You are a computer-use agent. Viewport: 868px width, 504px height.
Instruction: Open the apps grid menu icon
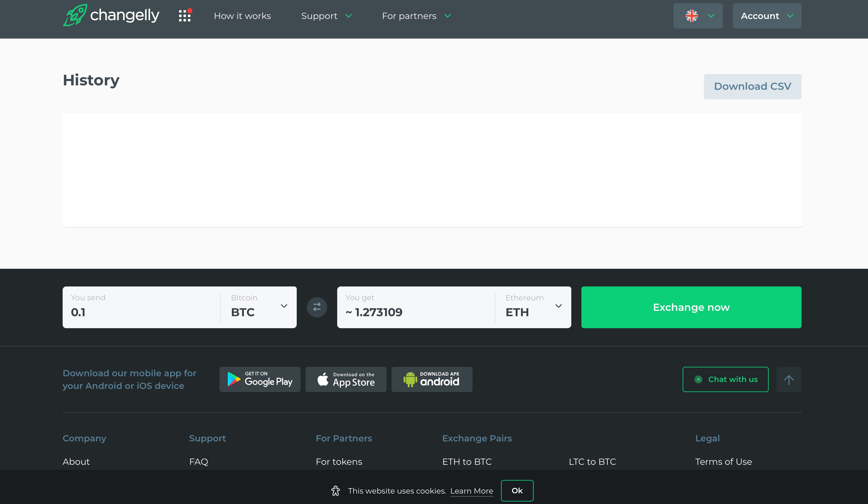[x=185, y=16]
